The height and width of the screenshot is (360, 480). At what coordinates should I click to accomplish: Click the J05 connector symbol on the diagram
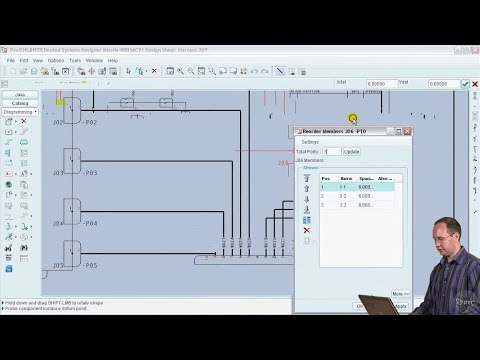coord(72,253)
